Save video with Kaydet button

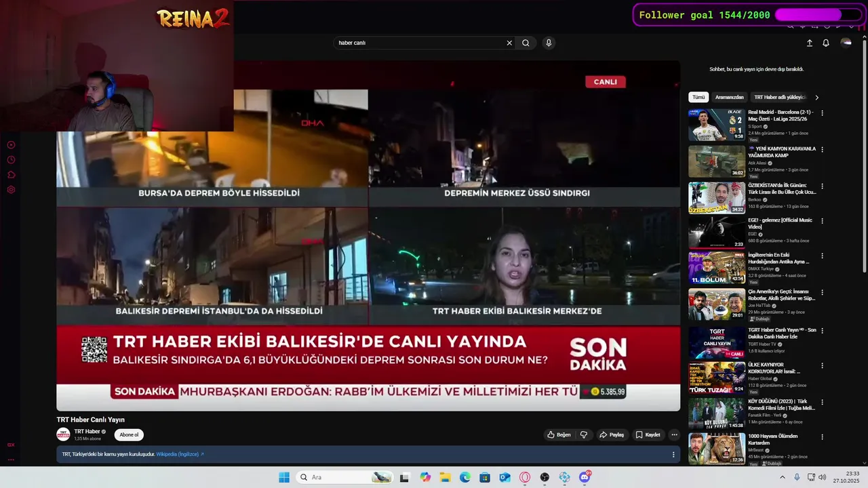(x=648, y=434)
